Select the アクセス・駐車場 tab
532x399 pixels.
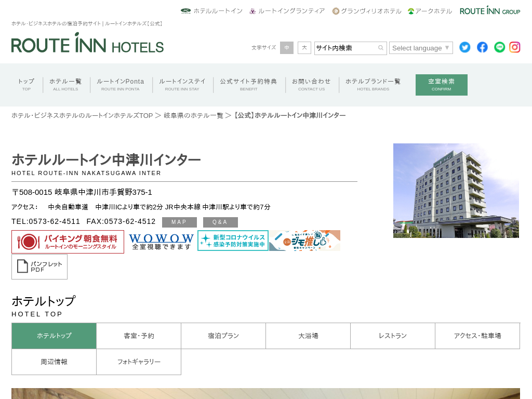[478, 336]
